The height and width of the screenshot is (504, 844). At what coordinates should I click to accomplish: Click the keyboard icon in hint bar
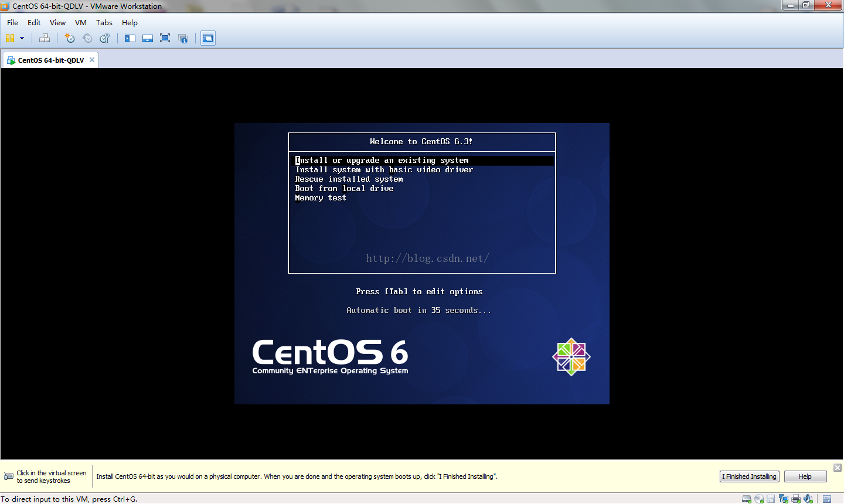(x=9, y=476)
